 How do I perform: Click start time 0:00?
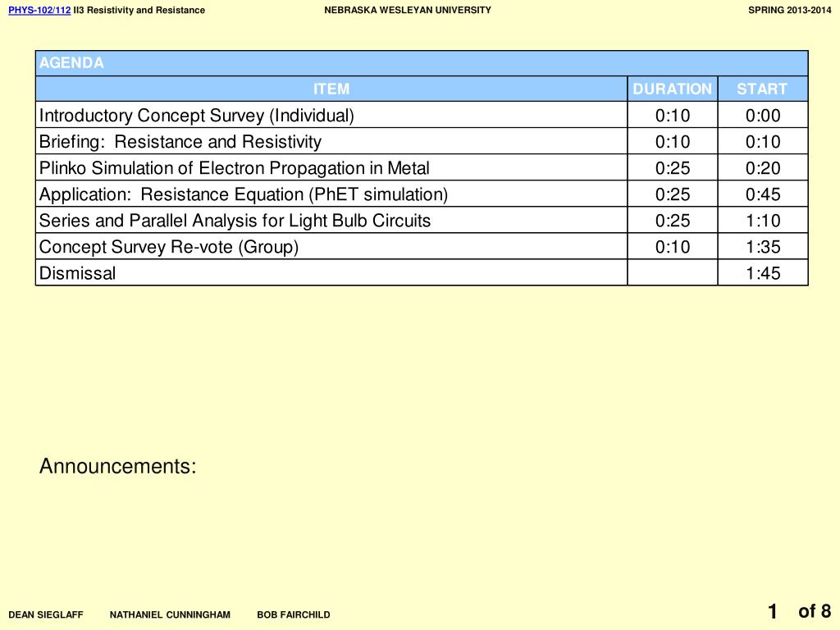click(763, 115)
